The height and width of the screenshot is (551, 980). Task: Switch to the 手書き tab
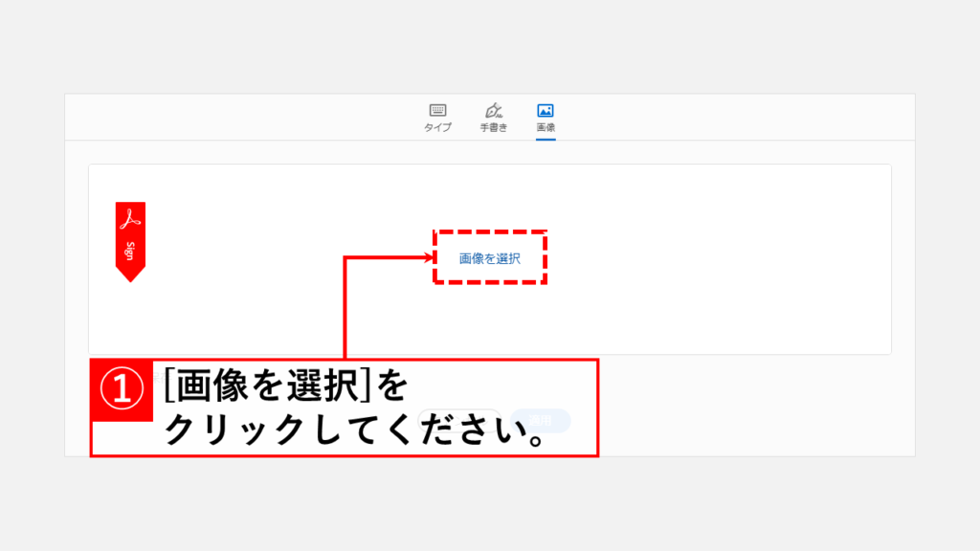493,118
